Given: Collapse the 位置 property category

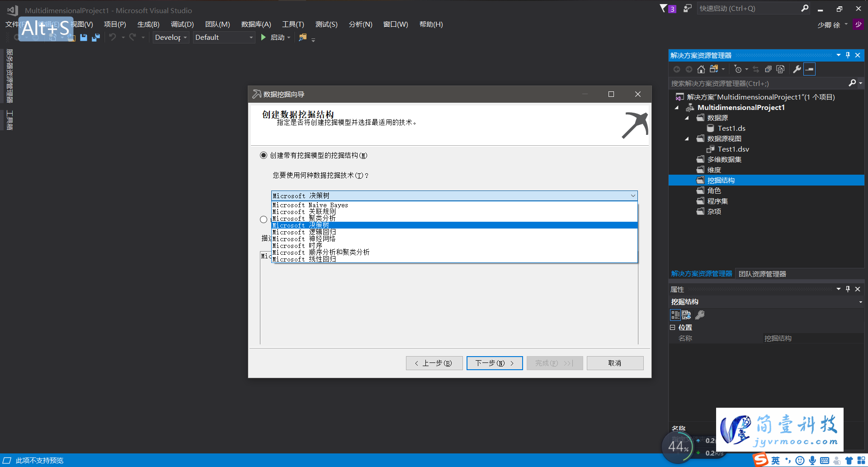Looking at the screenshot, I should (x=673, y=327).
